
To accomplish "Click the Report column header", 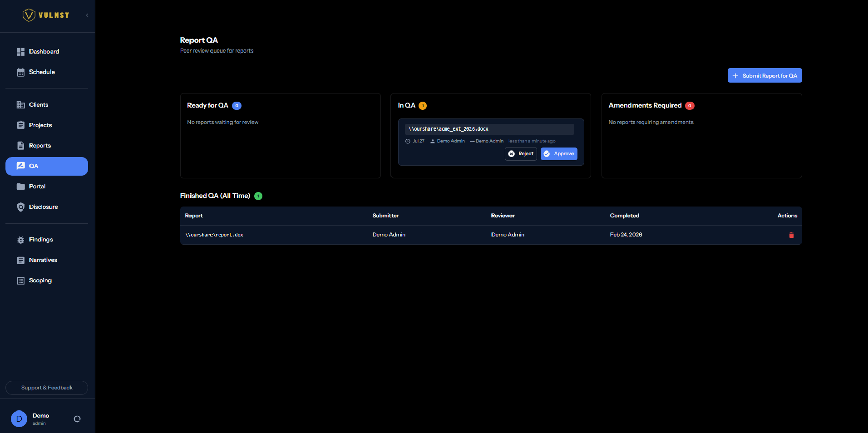I will point(194,216).
